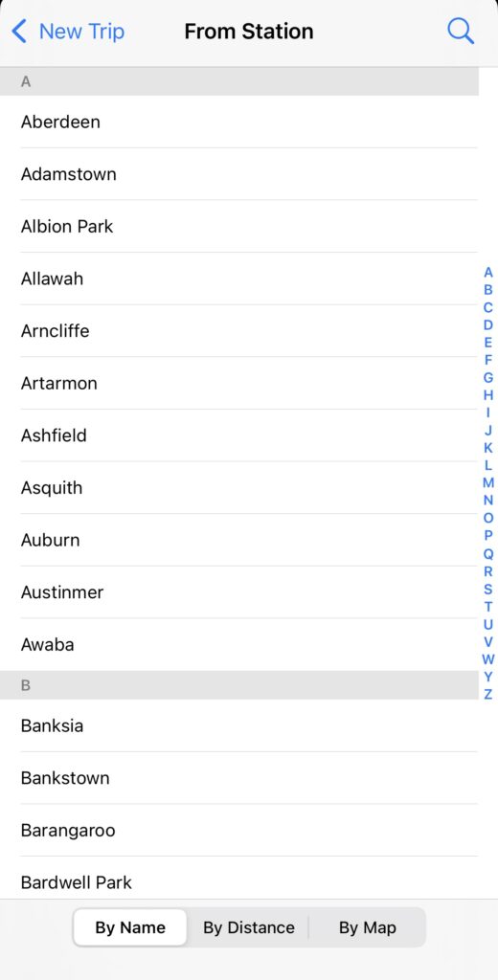Image resolution: width=498 pixels, height=980 pixels.
Task: Jump to letter M in index
Action: pyautogui.click(x=488, y=482)
